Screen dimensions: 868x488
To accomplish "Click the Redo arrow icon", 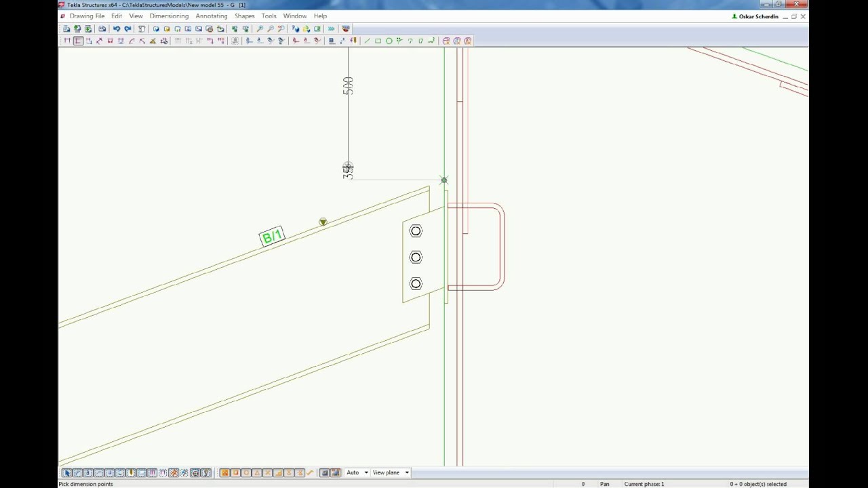I will (x=127, y=28).
